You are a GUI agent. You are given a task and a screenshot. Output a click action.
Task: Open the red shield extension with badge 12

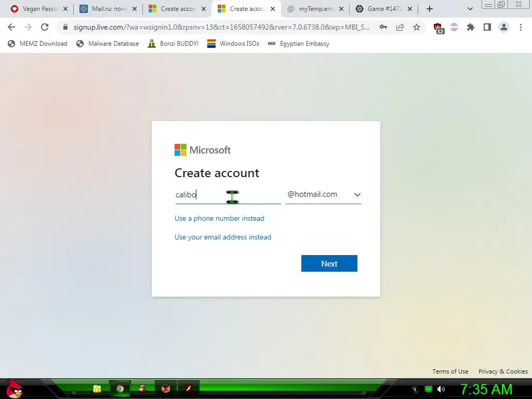click(x=438, y=28)
